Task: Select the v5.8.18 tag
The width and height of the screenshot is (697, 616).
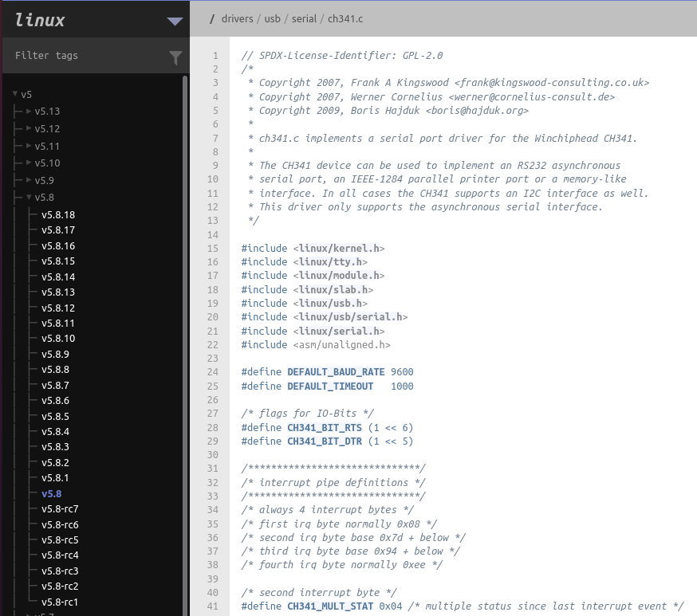Action: (58, 214)
